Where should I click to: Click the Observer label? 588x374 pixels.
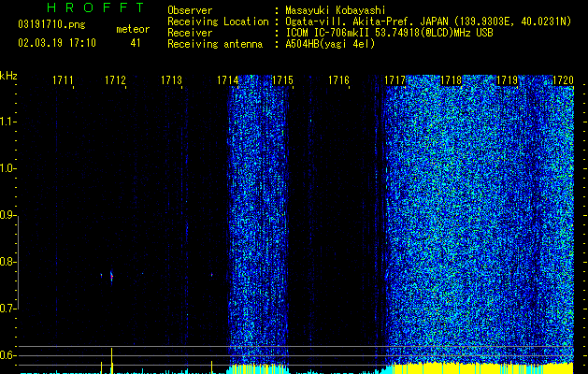point(190,11)
